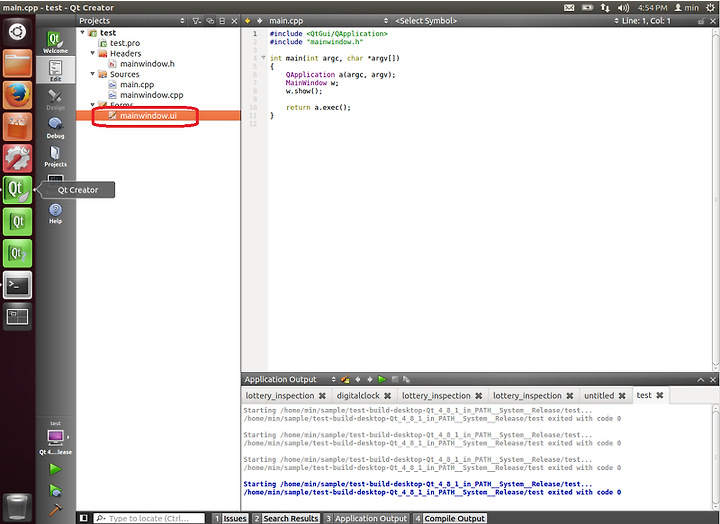Launch Firefox from Ubuntu dock
The image size is (720, 524).
point(17,95)
